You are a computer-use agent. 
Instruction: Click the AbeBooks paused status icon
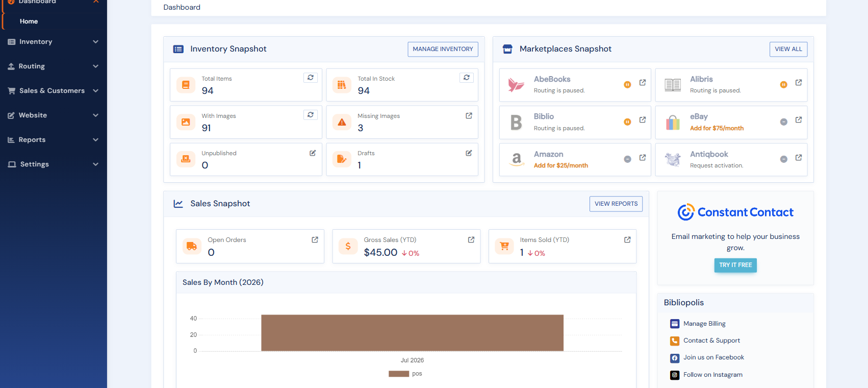(x=628, y=85)
